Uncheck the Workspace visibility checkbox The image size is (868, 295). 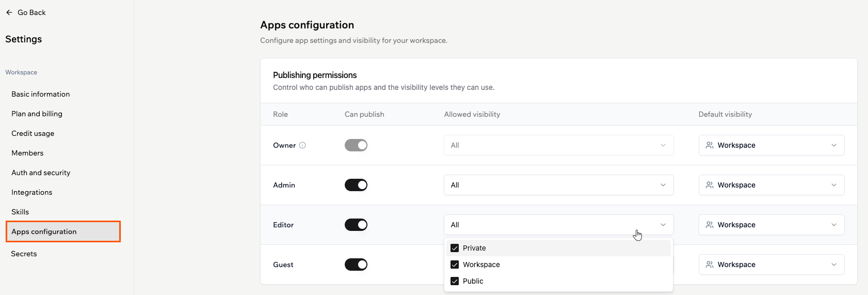[x=455, y=265]
